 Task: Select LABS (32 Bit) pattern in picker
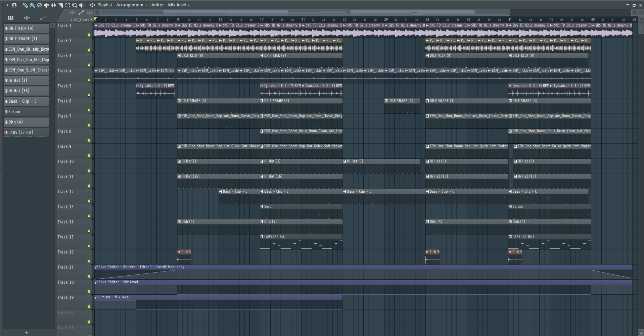pyautogui.click(x=27, y=133)
